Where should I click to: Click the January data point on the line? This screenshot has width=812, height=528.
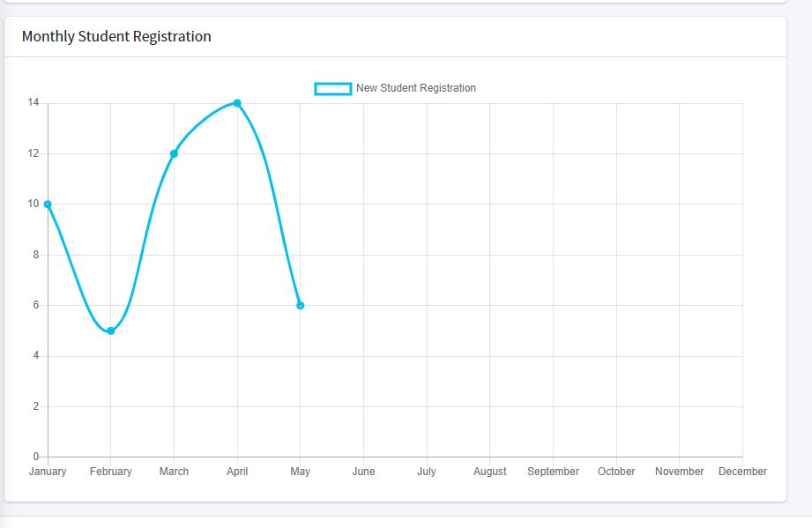(x=48, y=205)
